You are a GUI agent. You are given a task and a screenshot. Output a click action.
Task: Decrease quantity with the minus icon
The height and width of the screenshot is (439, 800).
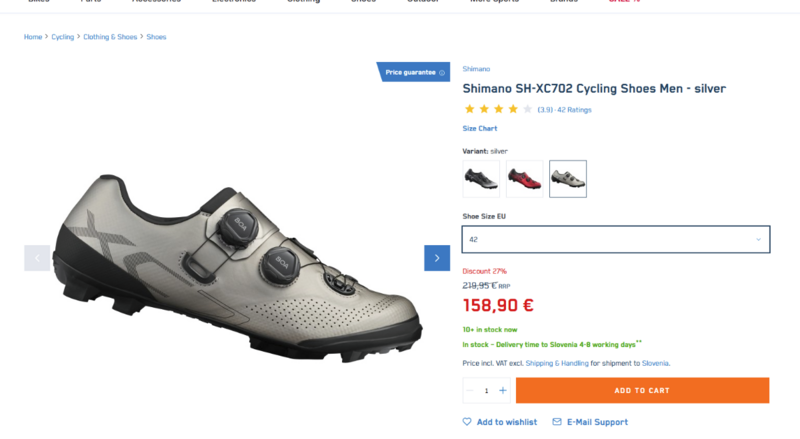point(471,390)
